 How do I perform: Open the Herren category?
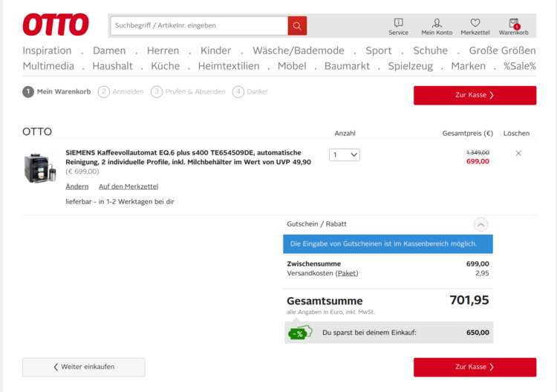tap(163, 50)
